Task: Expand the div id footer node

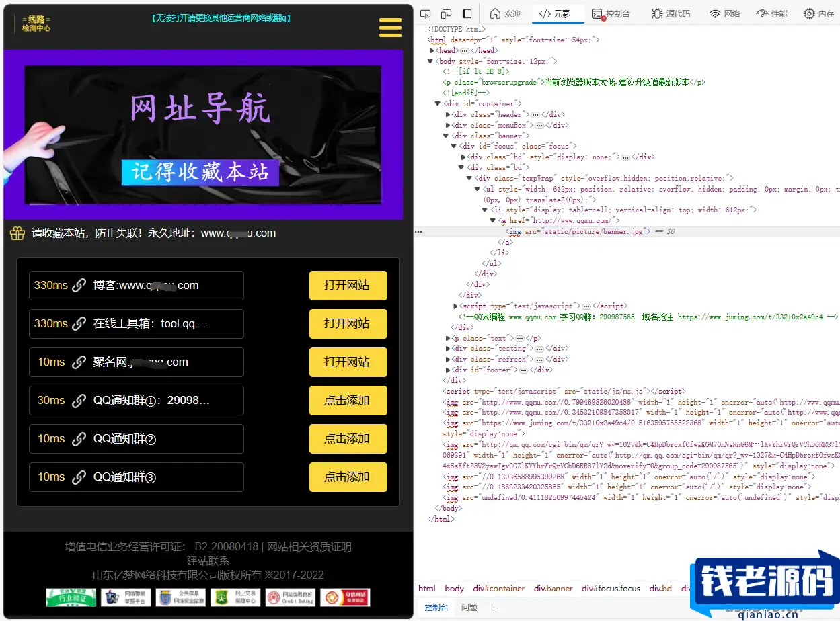Action: [x=448, y=370]
